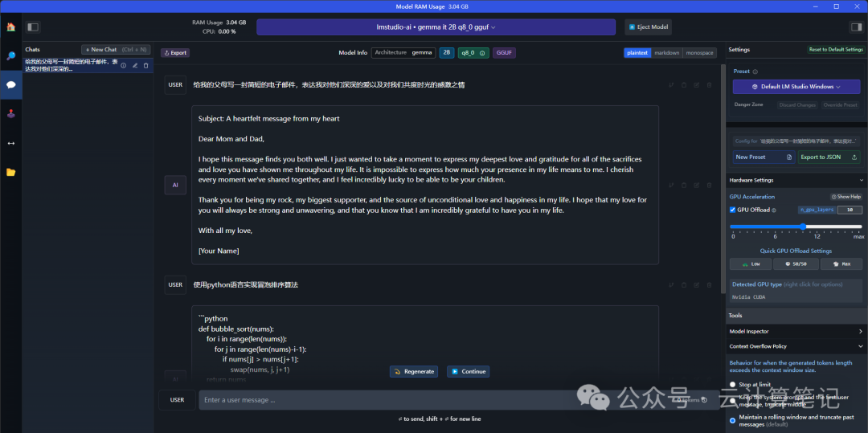This screenshot has height=433, width=868.
Task: Open the loaded model selector dropdown
Action: click(436, 27)
